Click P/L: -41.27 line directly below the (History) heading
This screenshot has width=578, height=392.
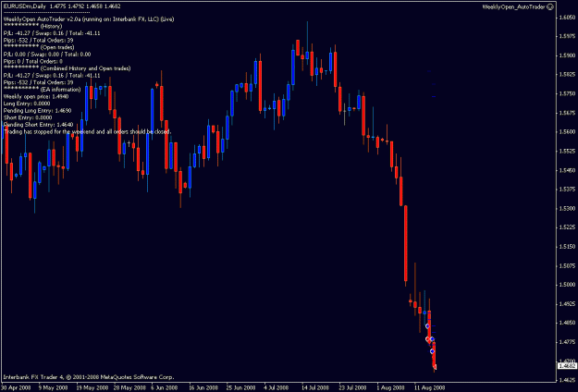[x=52, y=33]
